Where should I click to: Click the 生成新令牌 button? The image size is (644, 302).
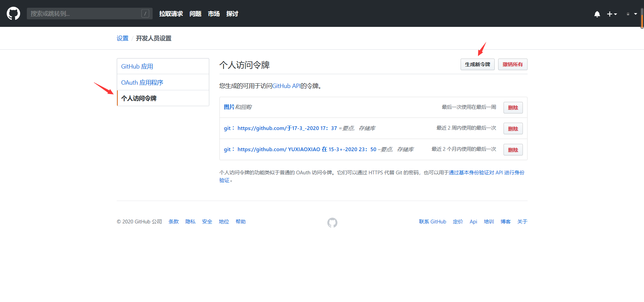(x=478, y=64)
